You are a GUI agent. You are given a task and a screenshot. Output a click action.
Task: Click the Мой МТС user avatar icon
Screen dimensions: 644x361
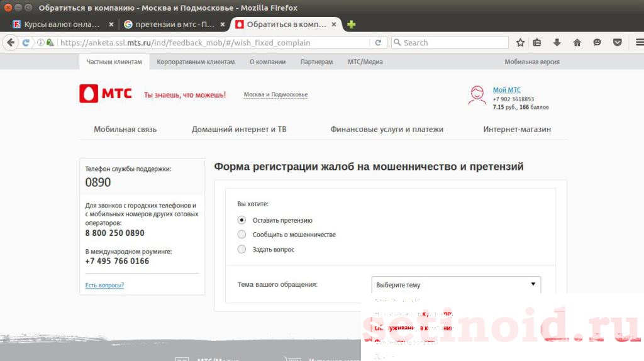[477, 95]
